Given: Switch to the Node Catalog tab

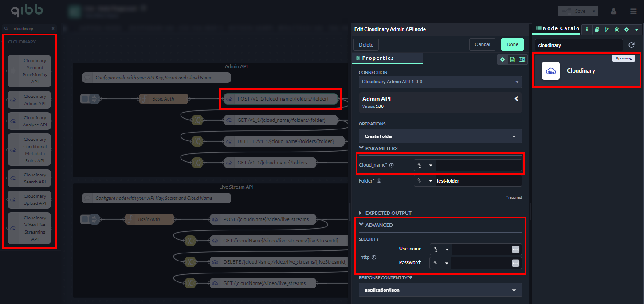Looking at the screenshot, I should [557, 29].
